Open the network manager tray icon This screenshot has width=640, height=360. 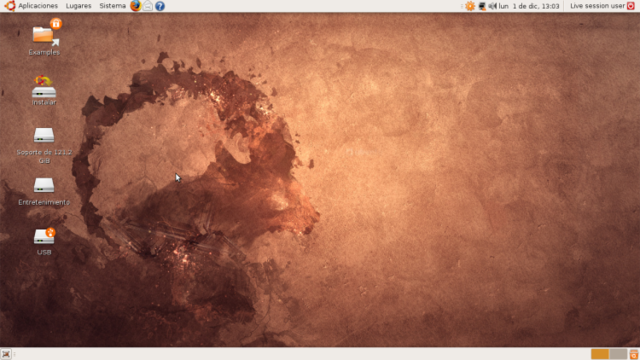(482, 6)
